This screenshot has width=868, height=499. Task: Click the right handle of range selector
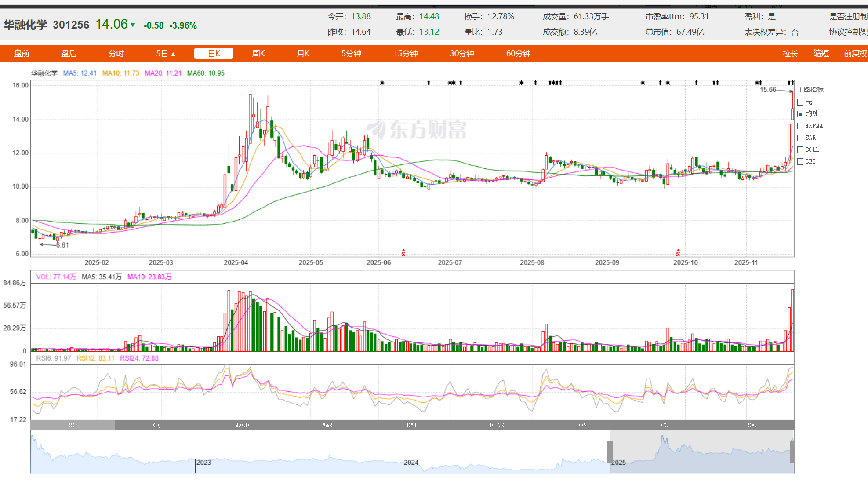(x=792, y=452)
